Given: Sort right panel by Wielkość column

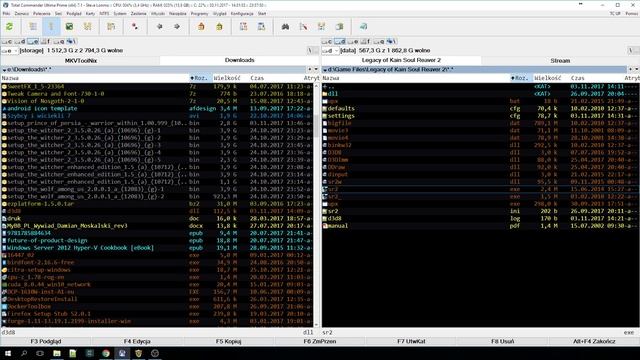Looking at the screenshot, I should [x=550, y=78].
